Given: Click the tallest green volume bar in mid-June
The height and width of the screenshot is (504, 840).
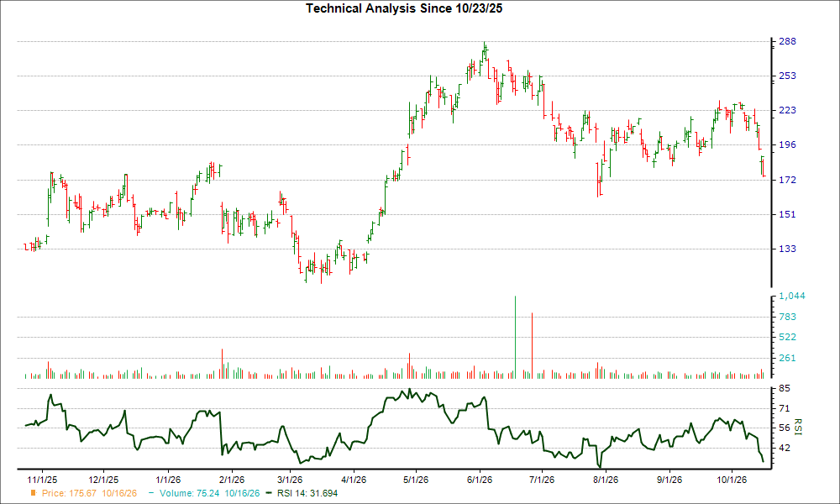Looking at the screenshot, I should pos(516,337).
